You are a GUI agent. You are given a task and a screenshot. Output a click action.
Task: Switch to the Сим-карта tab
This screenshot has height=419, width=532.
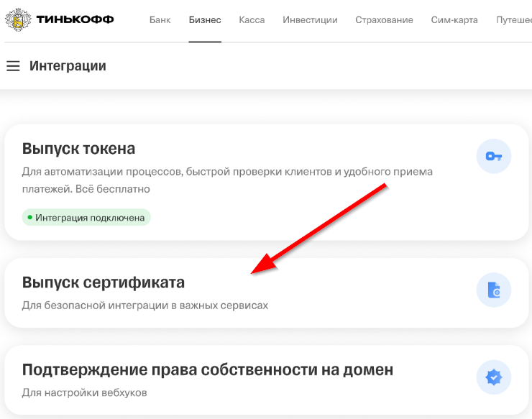pyautogui.click(x=454, y=20)
